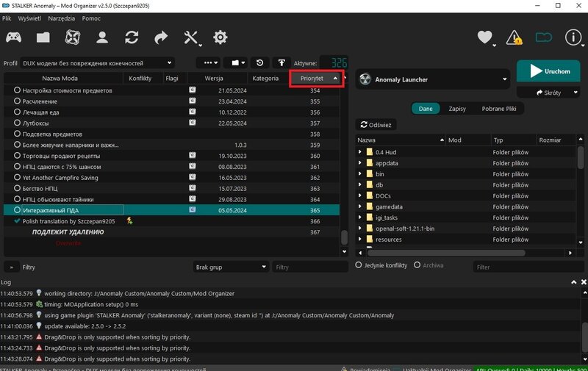
Task: Open the warning notifications icon
Action: point(514,37)
